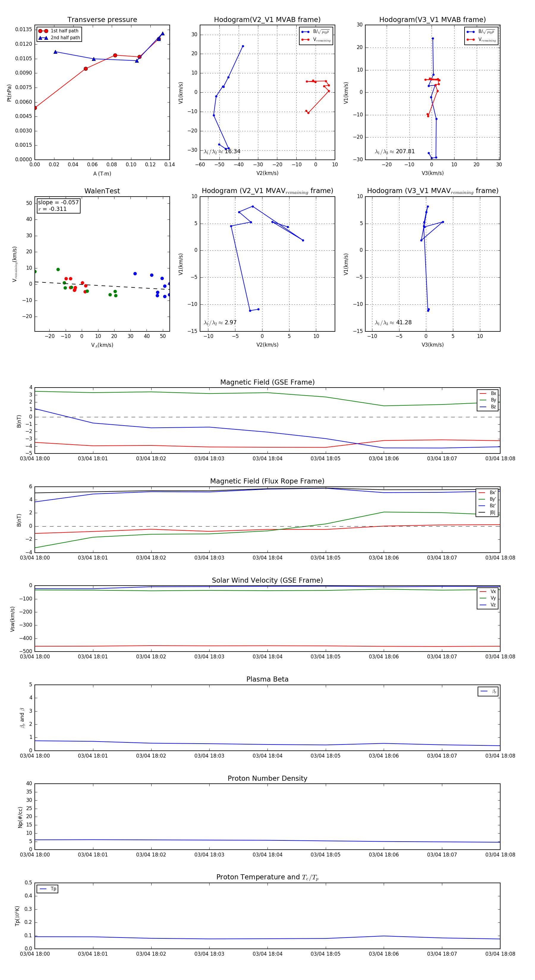This screenshot has height=980, width=535.
Task: Select the |B| legend entry
Action: 487,513
